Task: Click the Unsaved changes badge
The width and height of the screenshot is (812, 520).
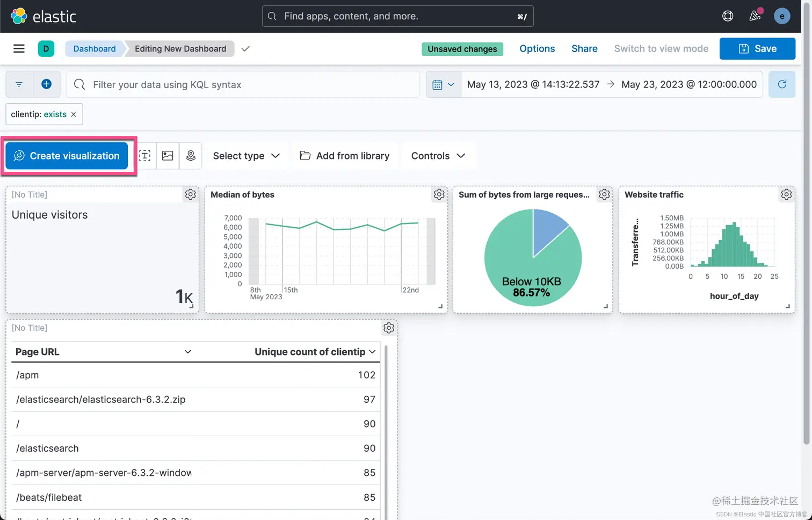Action: coord(462,49)
